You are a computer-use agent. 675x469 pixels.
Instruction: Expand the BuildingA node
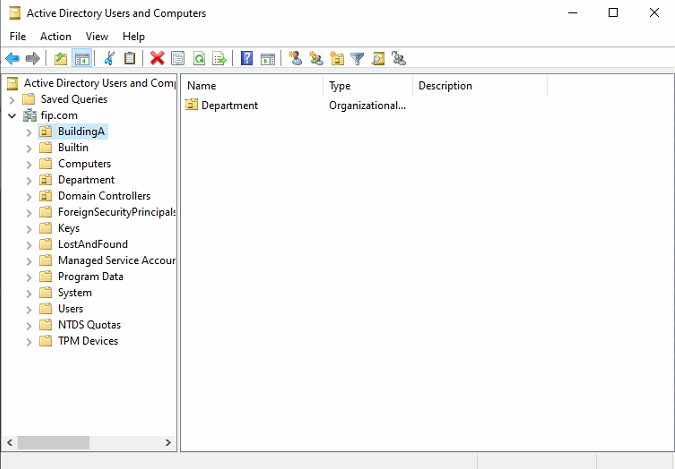coord(29,132)
